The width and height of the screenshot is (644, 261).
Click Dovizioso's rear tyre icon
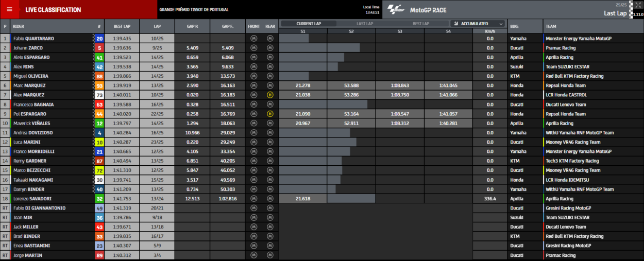270,133
